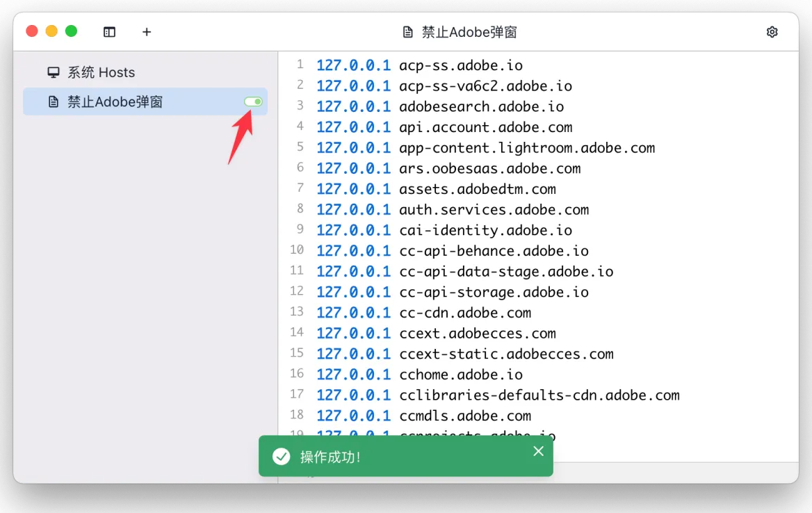Click line number 10 in the gutter

(x=297, y=250)
